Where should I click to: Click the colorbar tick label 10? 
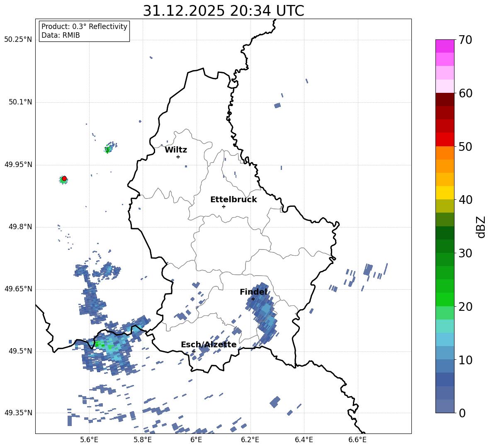[x=465, y=360]
